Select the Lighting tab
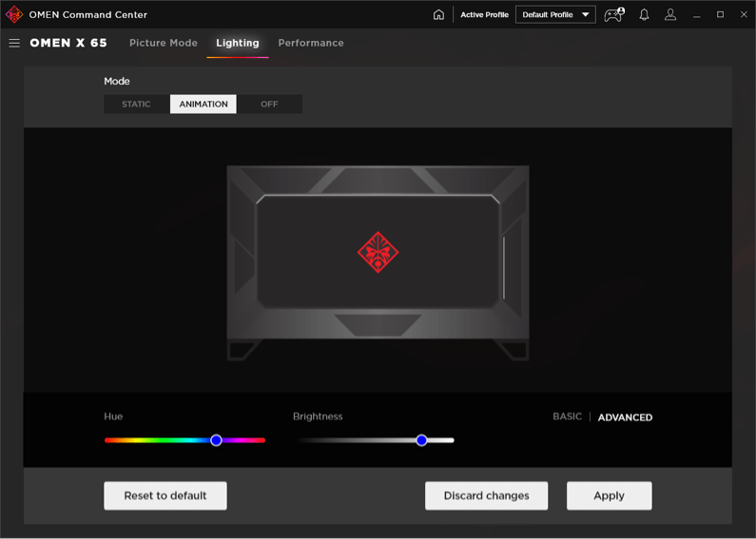 tap(238, 43)
